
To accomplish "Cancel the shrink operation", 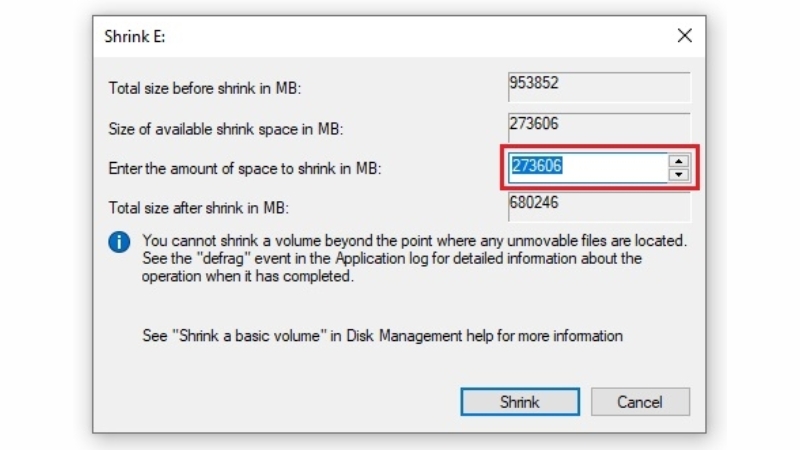I will coord(640,402).
